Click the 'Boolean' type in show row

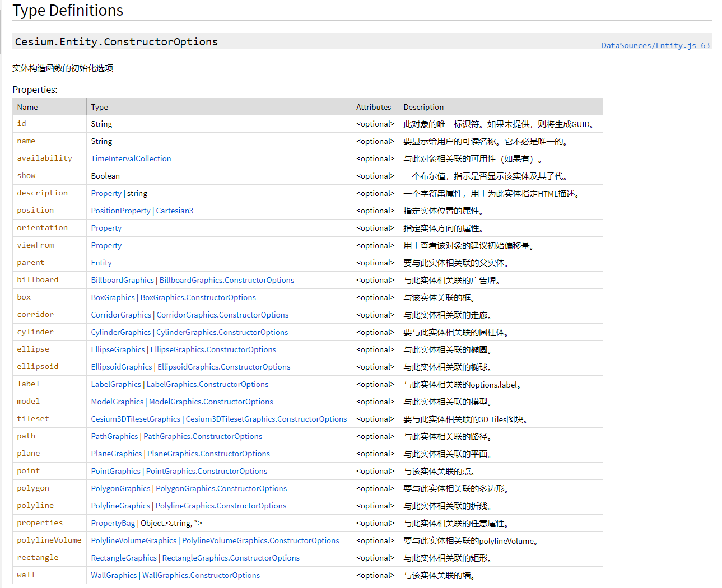click(105, 176)
